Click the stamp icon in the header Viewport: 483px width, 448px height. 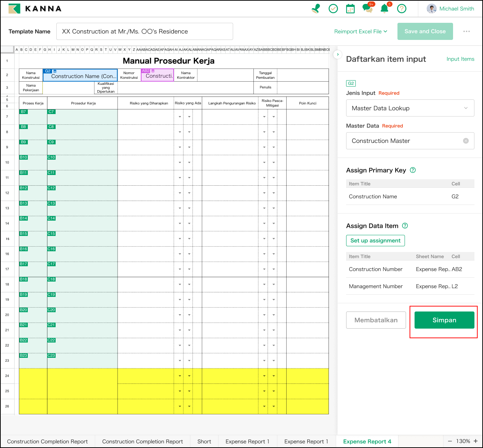coord(316,9)
